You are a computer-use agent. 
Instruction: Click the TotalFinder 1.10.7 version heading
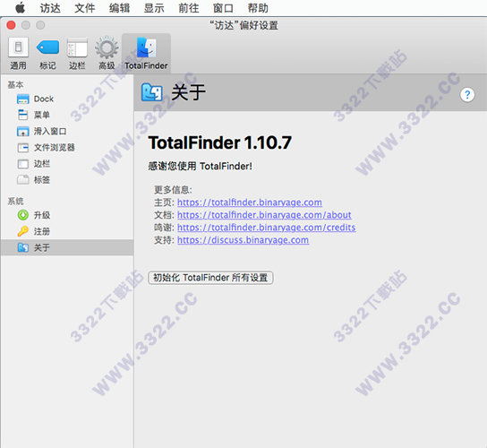[220, 142]
